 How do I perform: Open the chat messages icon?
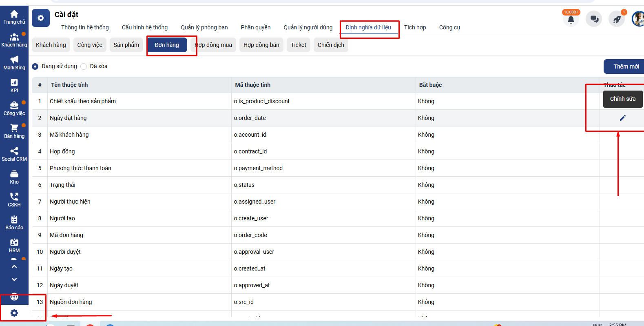pyautogui.click(x=594, y=19)
